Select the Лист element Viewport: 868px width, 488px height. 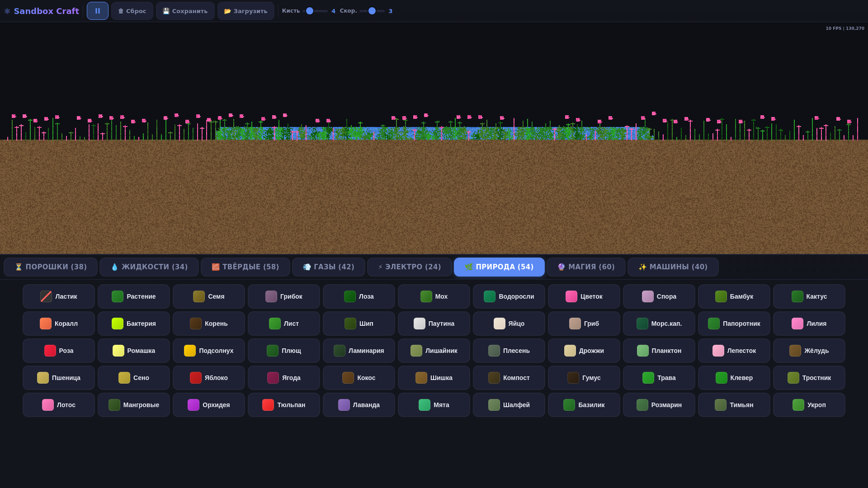click(284, 324)
